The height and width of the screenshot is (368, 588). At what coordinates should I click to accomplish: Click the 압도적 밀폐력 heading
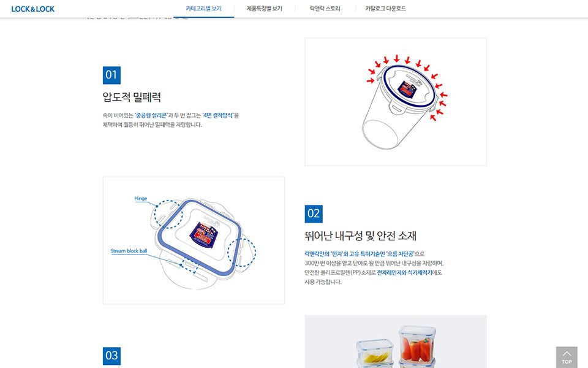pos(132,98)
